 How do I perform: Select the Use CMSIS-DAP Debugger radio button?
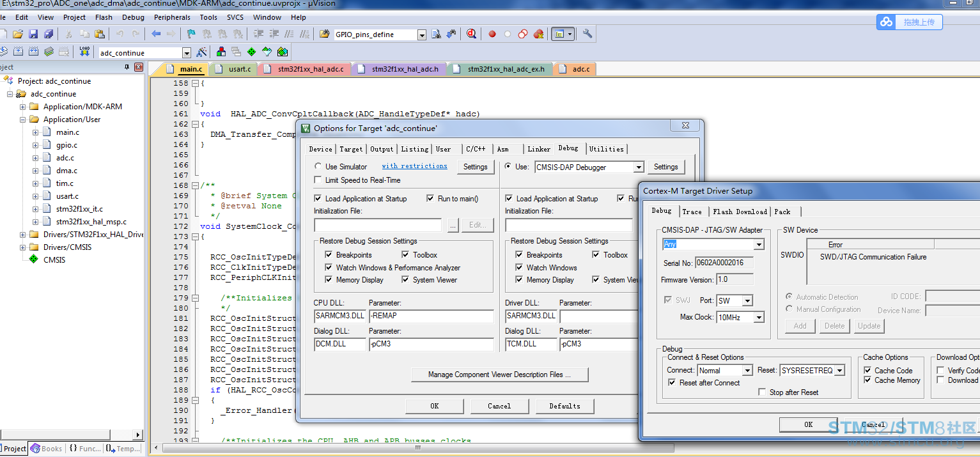(x=508, y=166)
